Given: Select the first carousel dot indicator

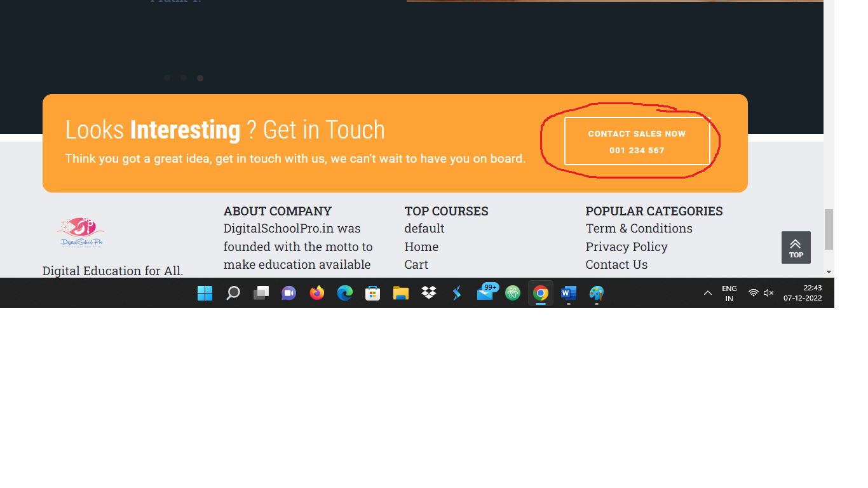Looking at the screenshot, I should (x=167, y=78).
